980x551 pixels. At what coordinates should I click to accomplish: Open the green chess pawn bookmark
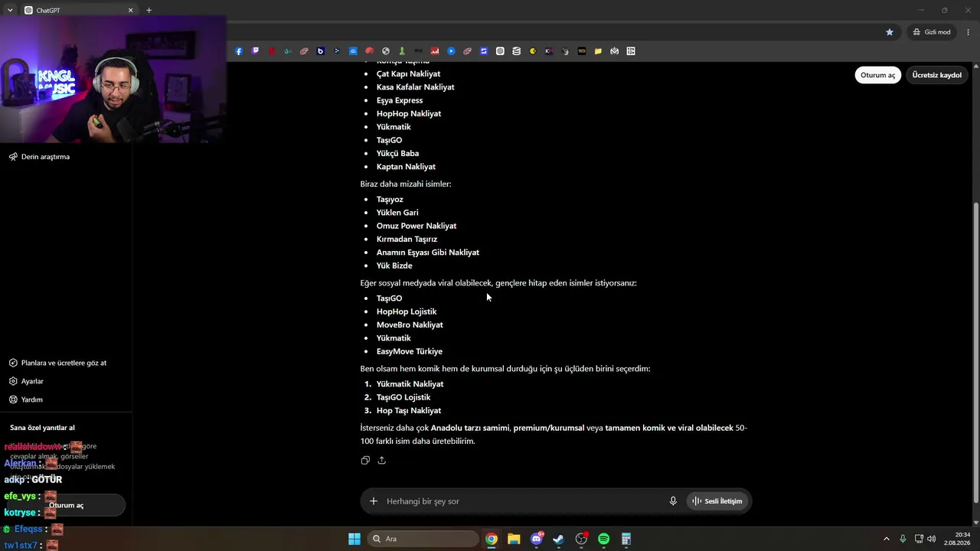click(x=402, y=51)
